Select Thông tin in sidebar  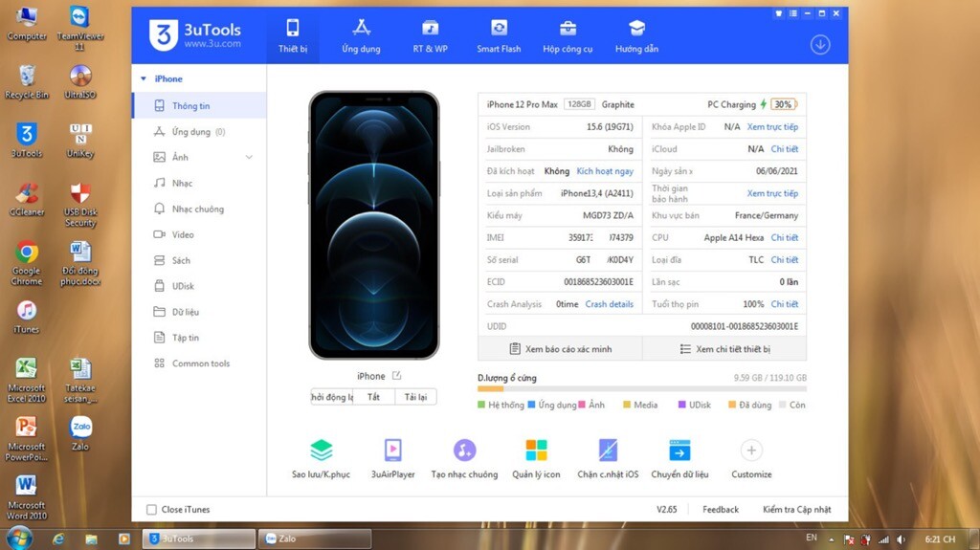click(x=199, y=105)
